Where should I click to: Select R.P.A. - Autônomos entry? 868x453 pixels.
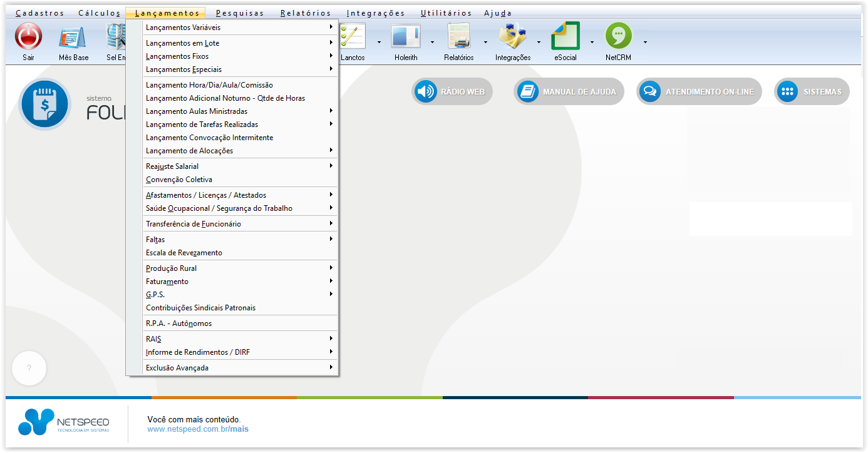coord(240,323)
